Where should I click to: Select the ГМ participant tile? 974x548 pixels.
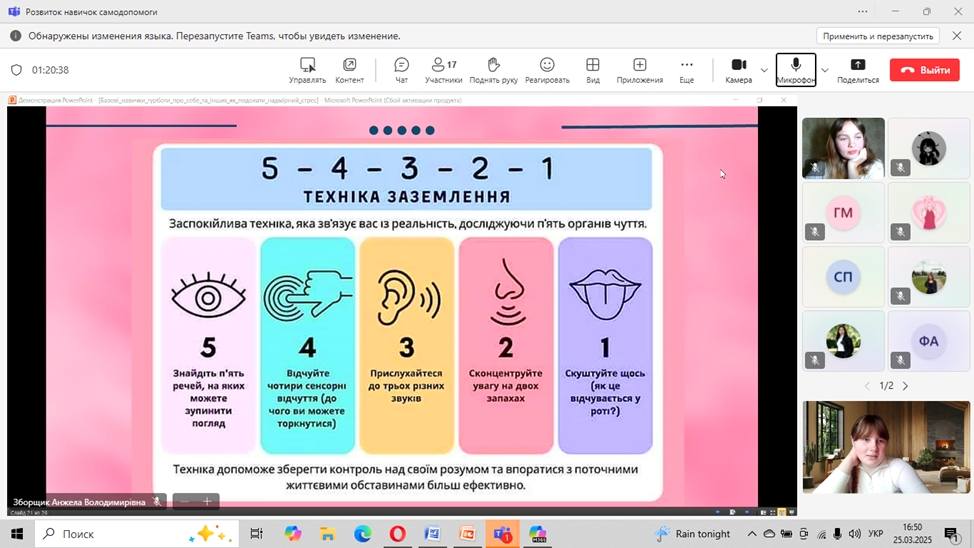pyautogui.click(x=843, y=212)
